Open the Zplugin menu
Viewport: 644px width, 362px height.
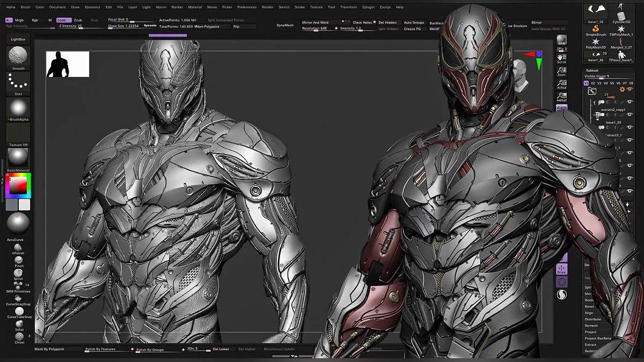pyautogui.click(x=368, y=7)
